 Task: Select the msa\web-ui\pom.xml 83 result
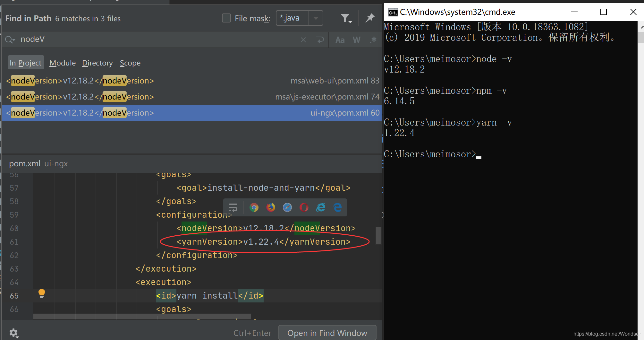tap(192, 81)
